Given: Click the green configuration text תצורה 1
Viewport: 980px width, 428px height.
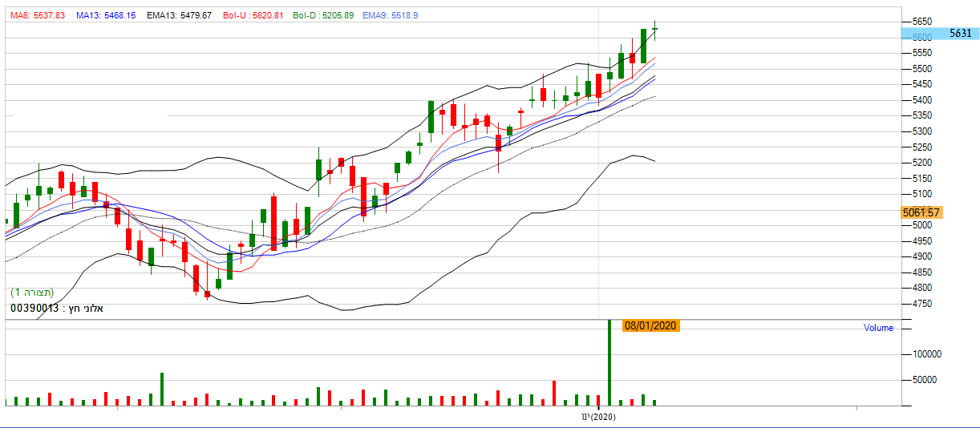Looking at the screenshot, I should pos(32,293).
